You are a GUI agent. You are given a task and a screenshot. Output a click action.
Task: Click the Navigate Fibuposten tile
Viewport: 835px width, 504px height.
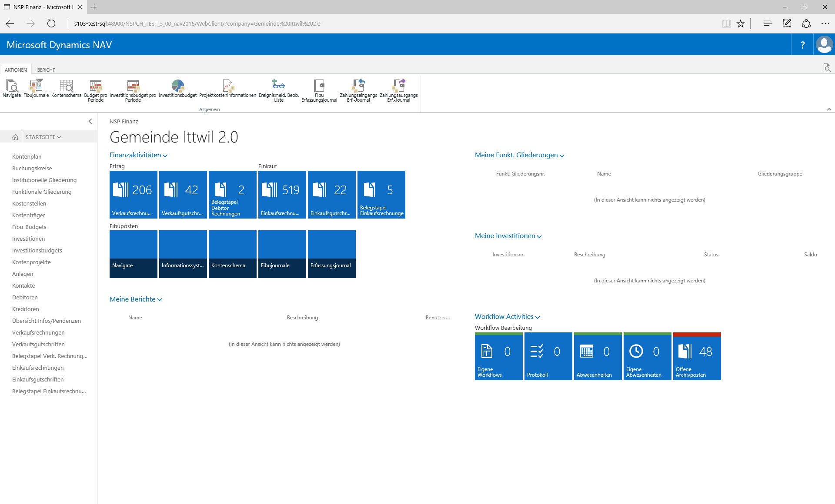coord(134,254)
